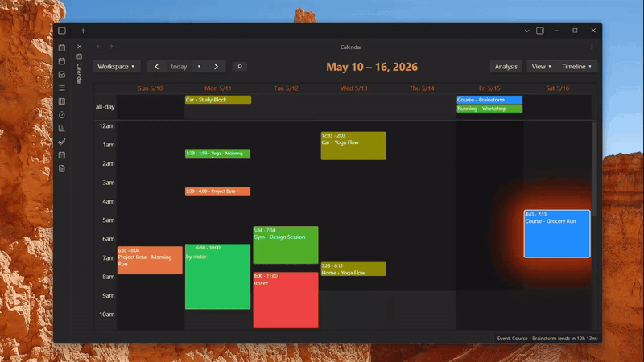The width and height of the screenshot is (644, 362).
Task: Select the Running - Workshop all-day event
Action: click(x=489, y=109)
